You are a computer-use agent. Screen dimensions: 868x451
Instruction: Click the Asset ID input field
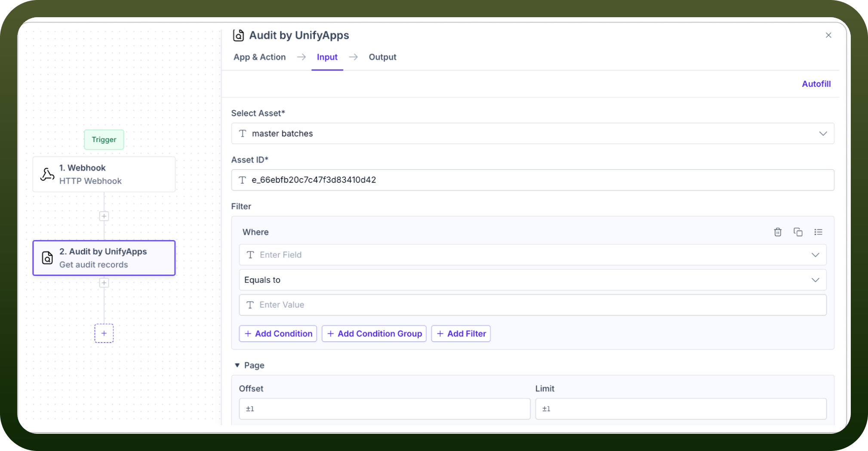pos(532,180)
